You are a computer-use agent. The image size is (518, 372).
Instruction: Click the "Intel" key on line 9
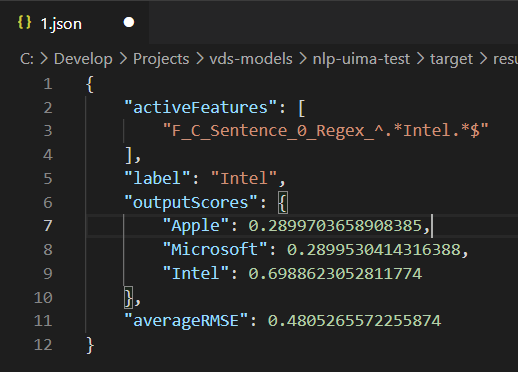coord(196,273)
